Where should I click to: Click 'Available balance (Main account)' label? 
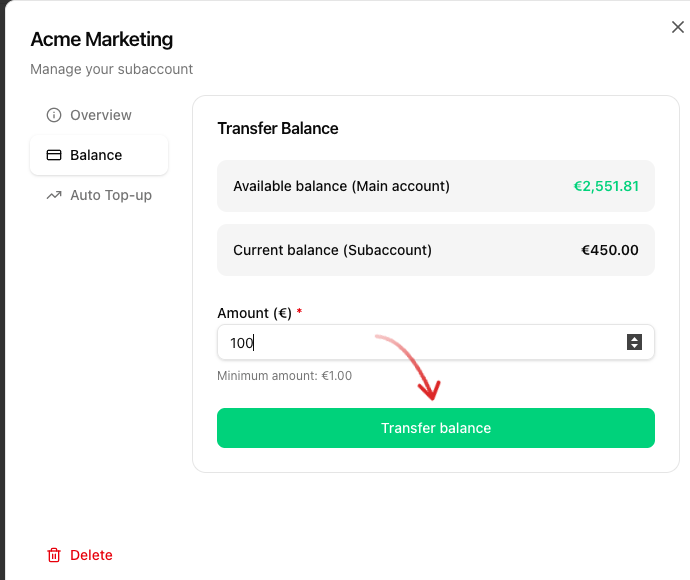pos(341,186)
